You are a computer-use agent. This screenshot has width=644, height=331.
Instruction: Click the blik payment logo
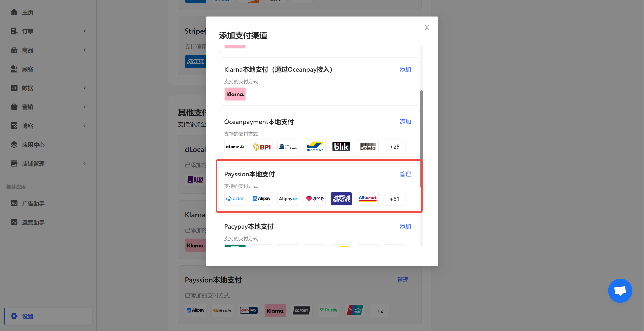point(341,146)
